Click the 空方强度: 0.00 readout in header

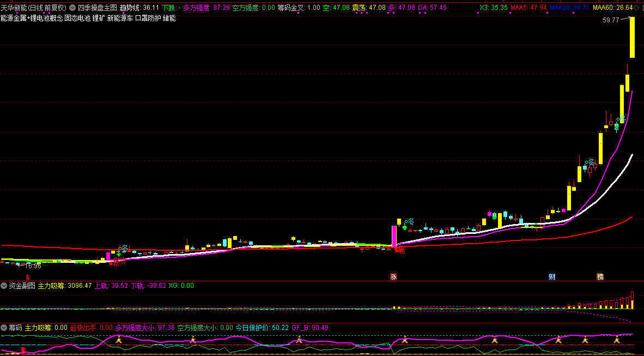coord(254,8)
